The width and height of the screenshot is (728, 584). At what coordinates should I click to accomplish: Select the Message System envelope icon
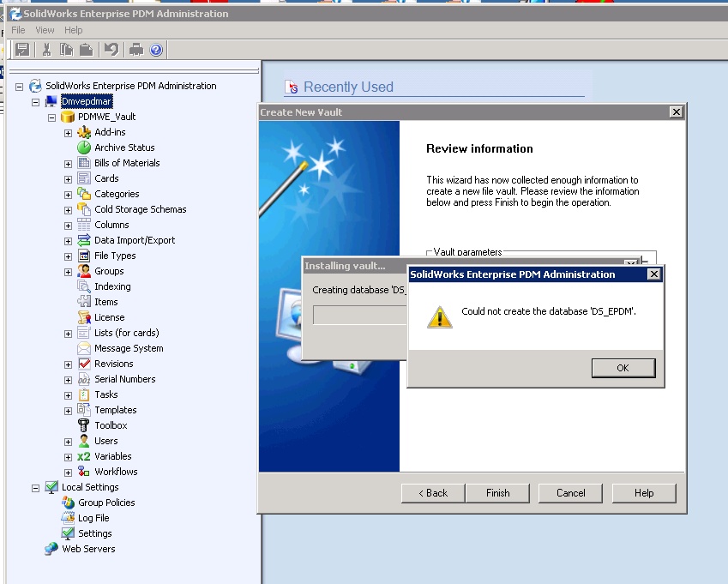(84, 348)
